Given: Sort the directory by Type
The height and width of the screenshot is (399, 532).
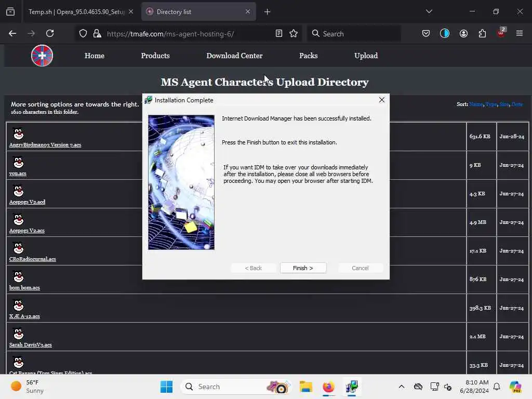Looking at the screenshot, I should click(491, 104).
